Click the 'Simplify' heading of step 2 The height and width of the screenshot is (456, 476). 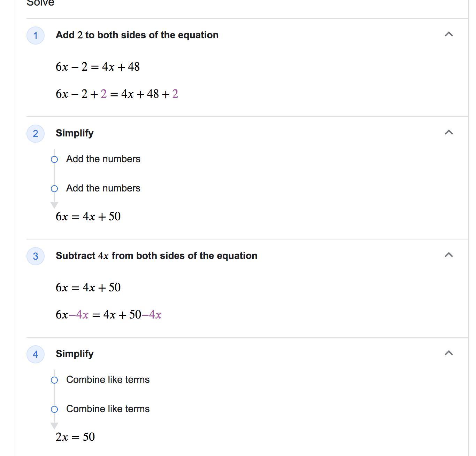(75, 133)
